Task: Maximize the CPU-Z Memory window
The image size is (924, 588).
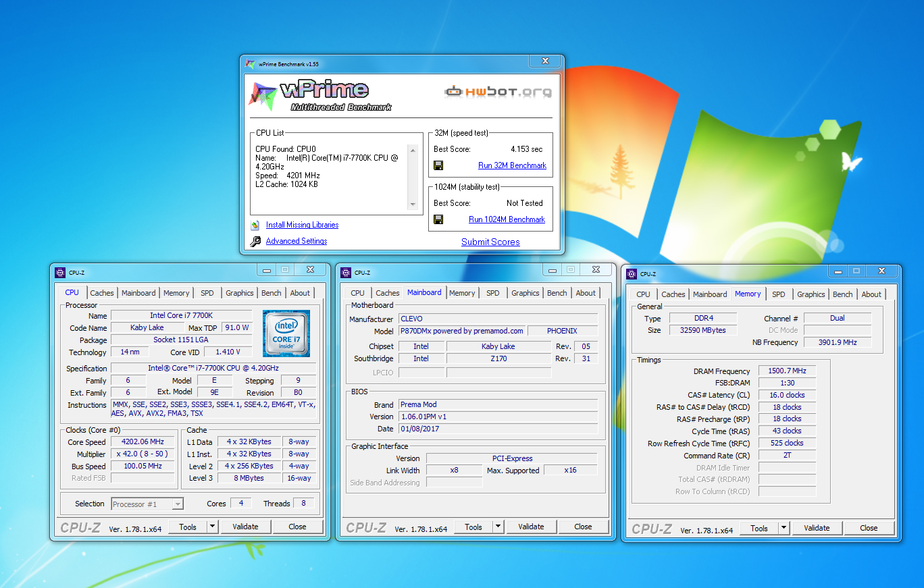Action: pyautogui.click(x=856, y=271)
